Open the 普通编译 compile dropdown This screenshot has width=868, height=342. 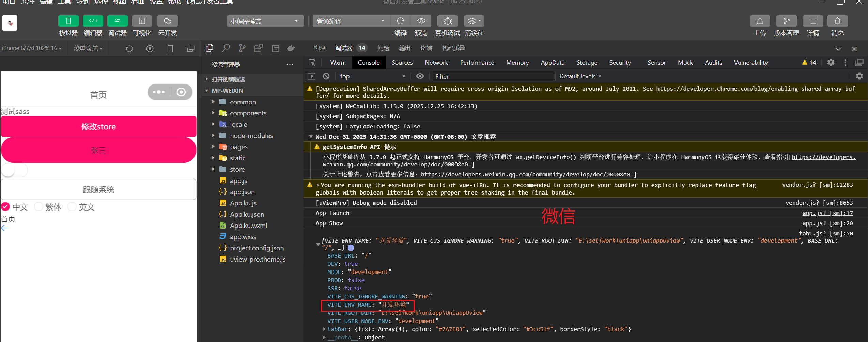coord(351,21)
